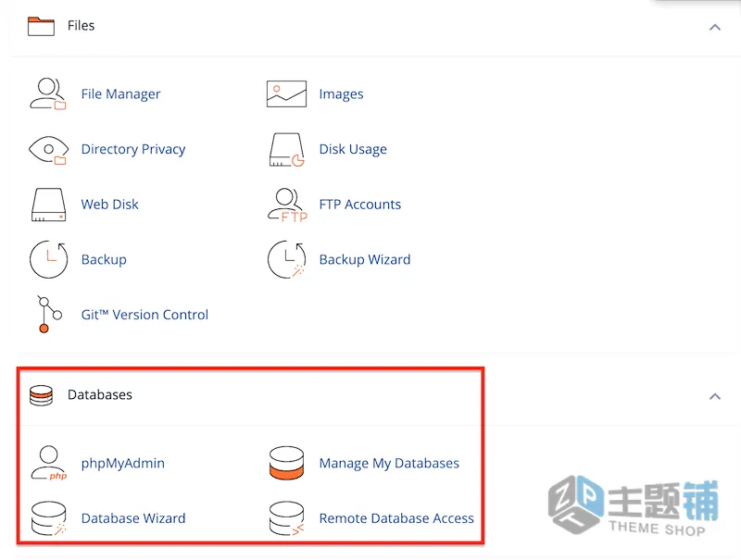The image size is (741, 560).
Task: Open the Manage My Databases link
Action: (x=389, y=463)
